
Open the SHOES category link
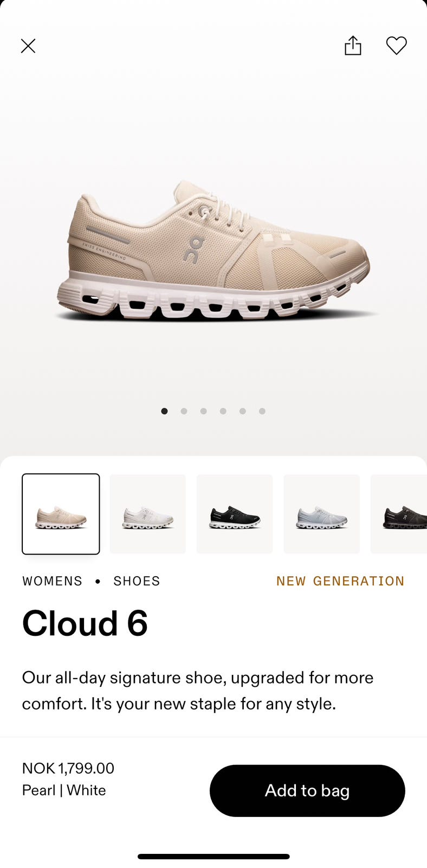coord(137,581)
